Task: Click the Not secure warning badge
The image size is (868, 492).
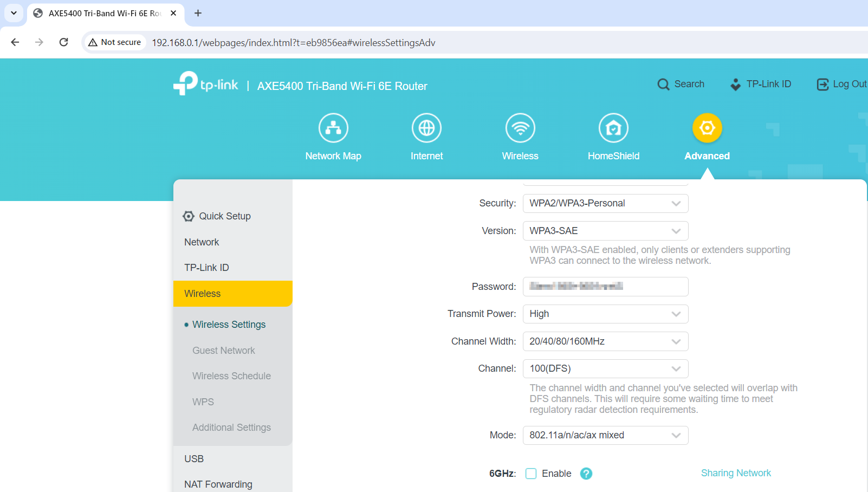Action: click(115, 42)
